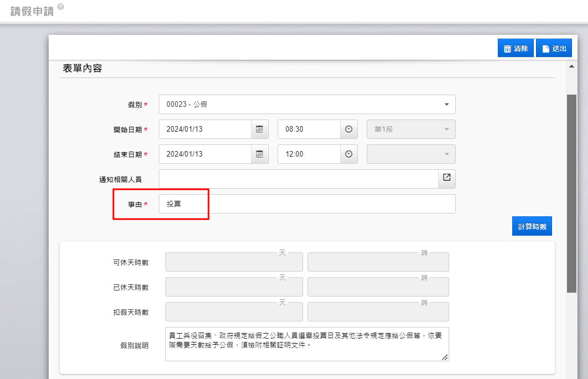Open the 第1段 segment dropdown

411,129
